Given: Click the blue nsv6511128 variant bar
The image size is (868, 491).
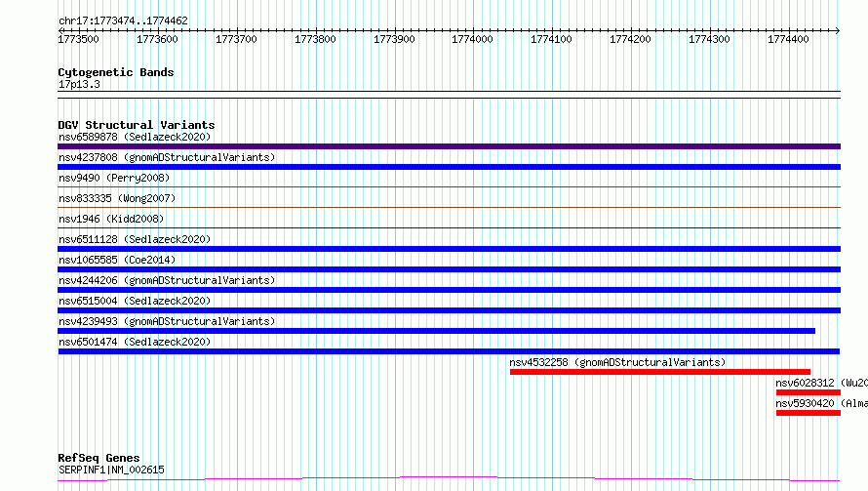Looking at the screenshot, I should (449, 249).
